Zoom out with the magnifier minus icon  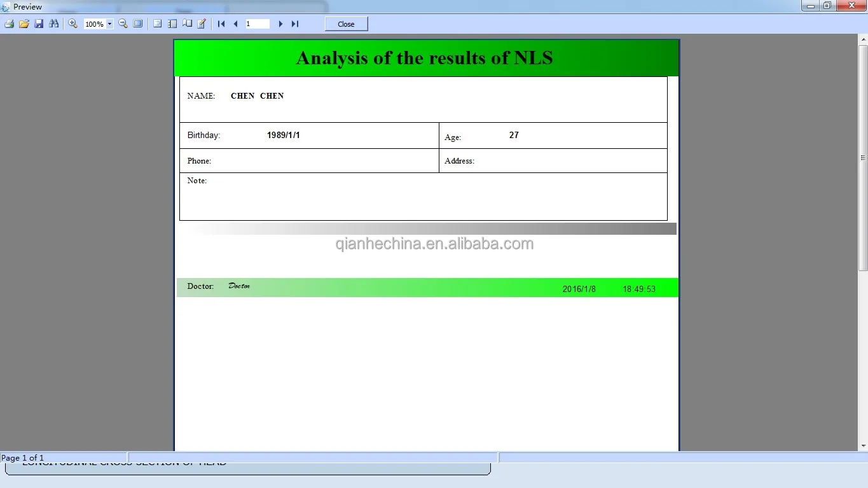point(123,24)
